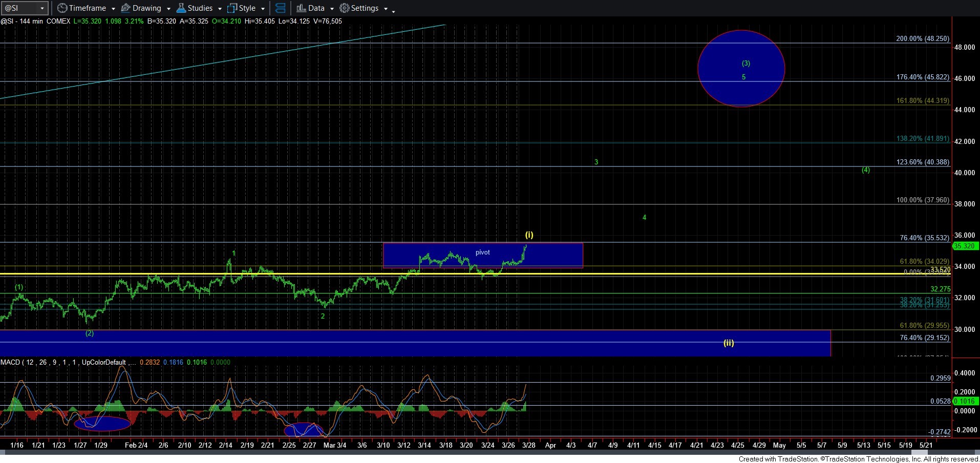Open the Data menu label
This screenshot has height=463, width=980.
click(316, 8)
